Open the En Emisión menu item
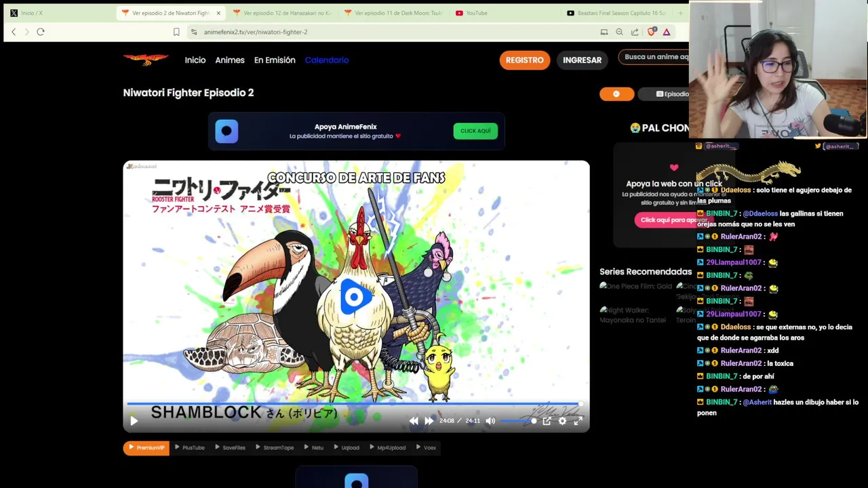The width and height of the screenshot is (868, 488). point(275,60)
